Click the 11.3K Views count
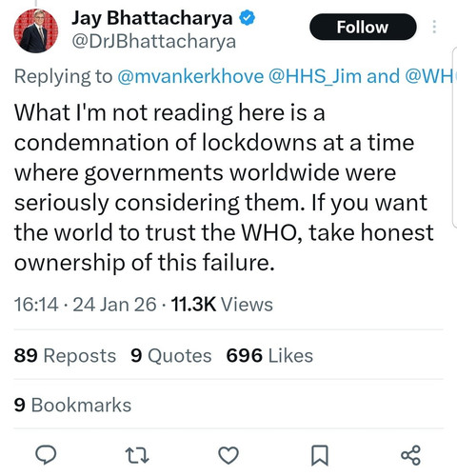 pos(222,305)
